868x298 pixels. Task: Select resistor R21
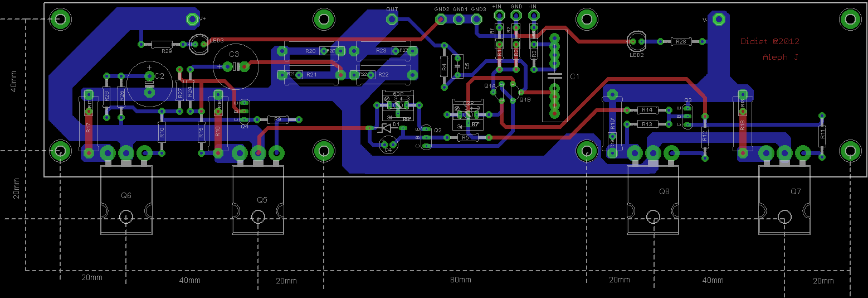coord(311,74)
